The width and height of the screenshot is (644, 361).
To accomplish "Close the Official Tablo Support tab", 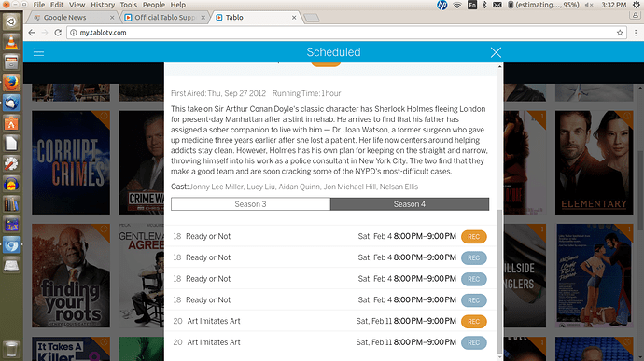I will tap(203, 18).
